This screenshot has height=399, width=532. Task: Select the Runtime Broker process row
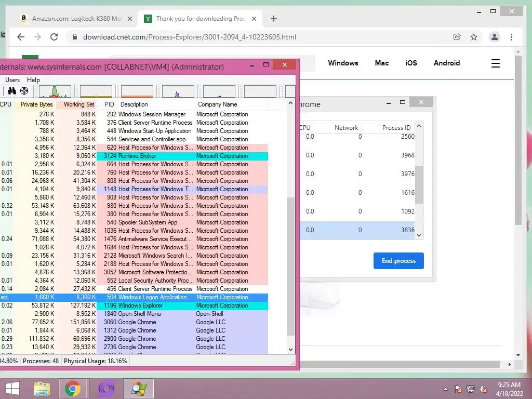tap(134, 156)
